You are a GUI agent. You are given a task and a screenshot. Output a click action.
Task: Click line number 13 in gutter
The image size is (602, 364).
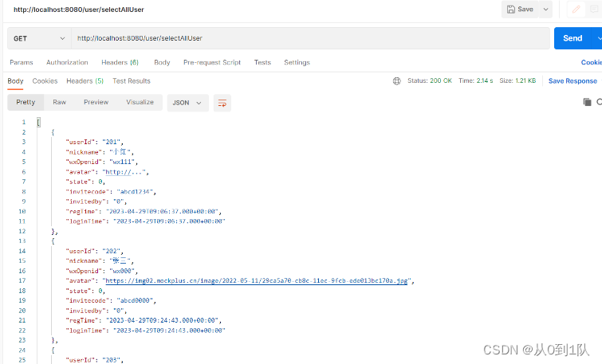pyautogui.click(x=22, y=241)
